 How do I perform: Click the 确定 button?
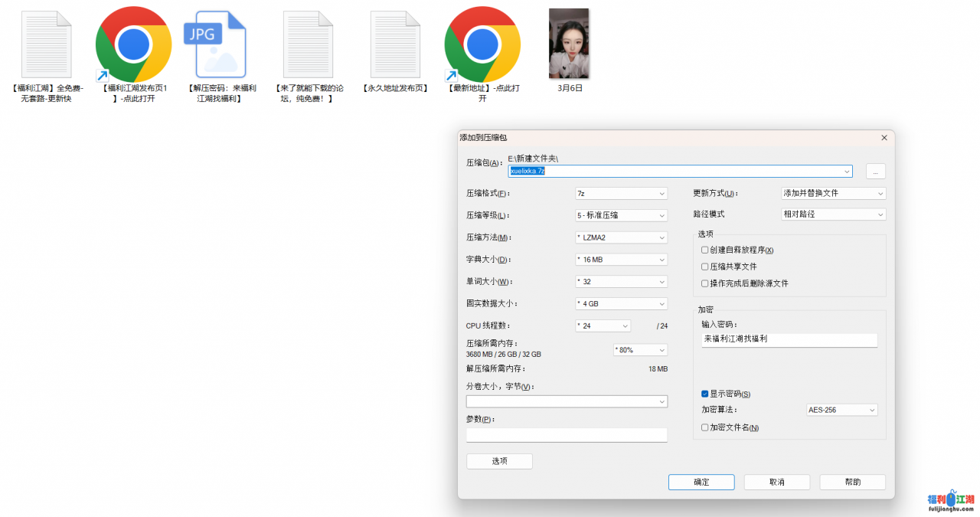coord(701,482)
